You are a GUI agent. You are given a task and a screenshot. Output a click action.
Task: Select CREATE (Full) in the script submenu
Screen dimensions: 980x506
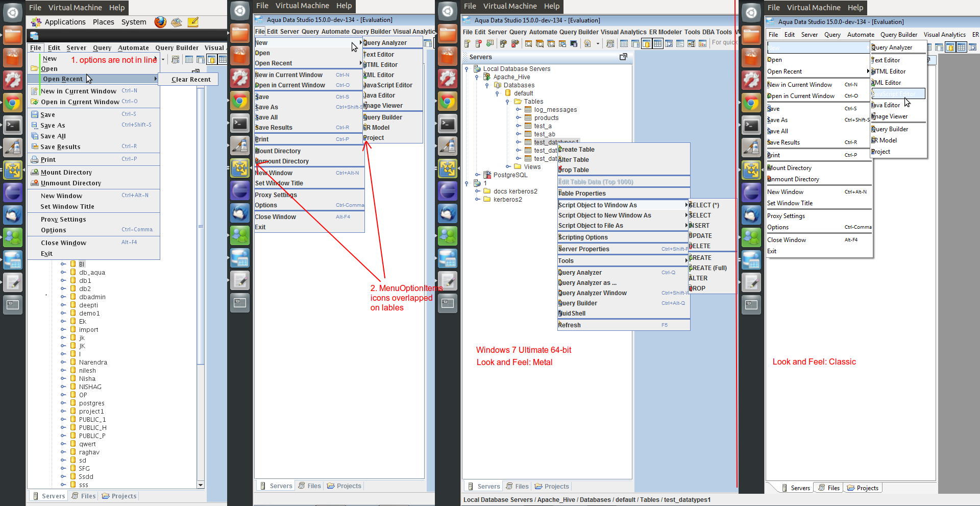[712, 268]
